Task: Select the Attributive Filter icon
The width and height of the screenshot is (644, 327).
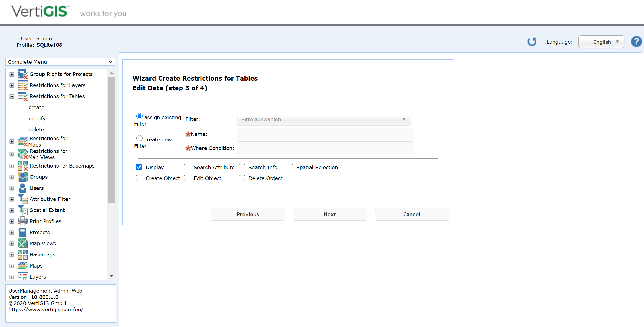Action: (x=22, y=199)
